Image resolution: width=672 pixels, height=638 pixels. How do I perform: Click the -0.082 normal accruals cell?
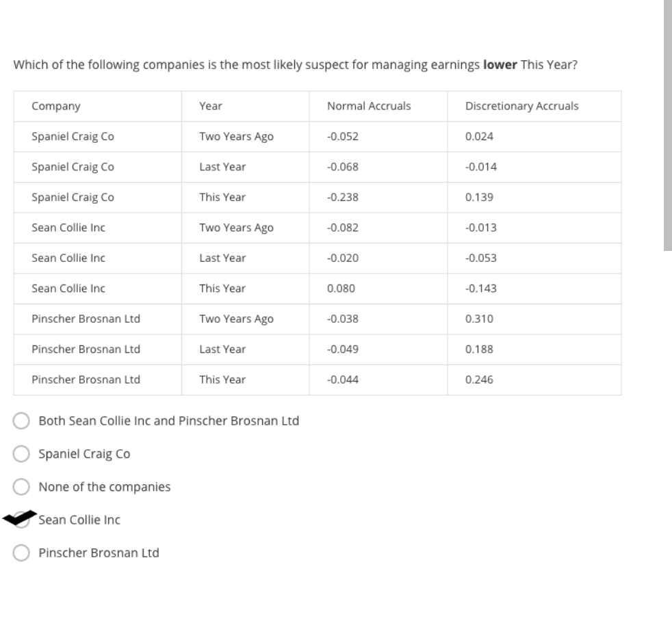pyautogui.click(x=343, y=228)
